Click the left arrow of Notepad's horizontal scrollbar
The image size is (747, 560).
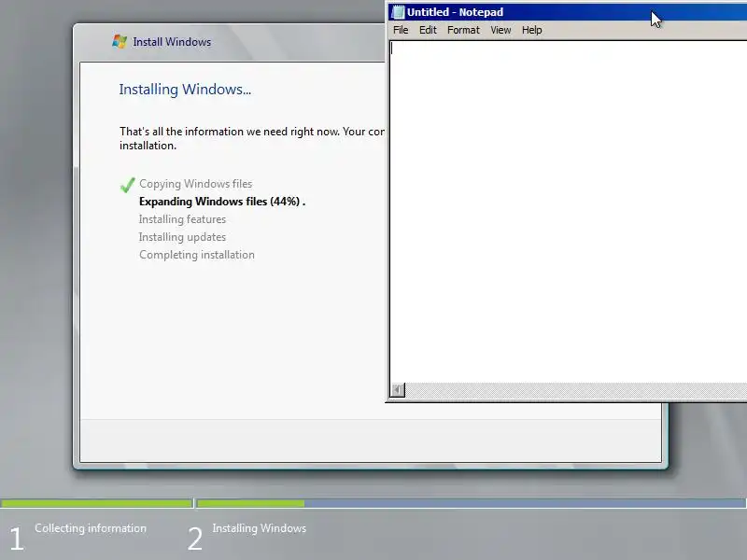point(398,390)
